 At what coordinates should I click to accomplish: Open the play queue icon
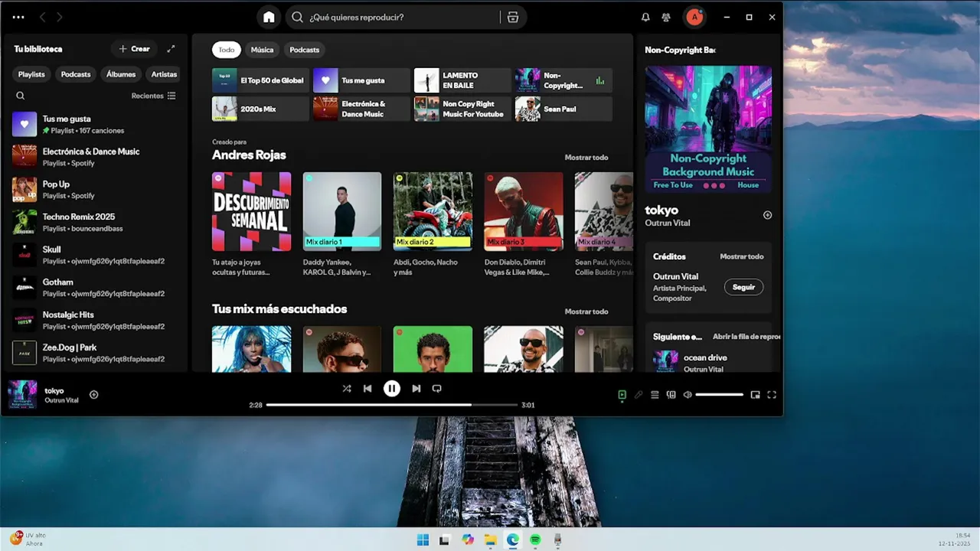coord(655,395)
